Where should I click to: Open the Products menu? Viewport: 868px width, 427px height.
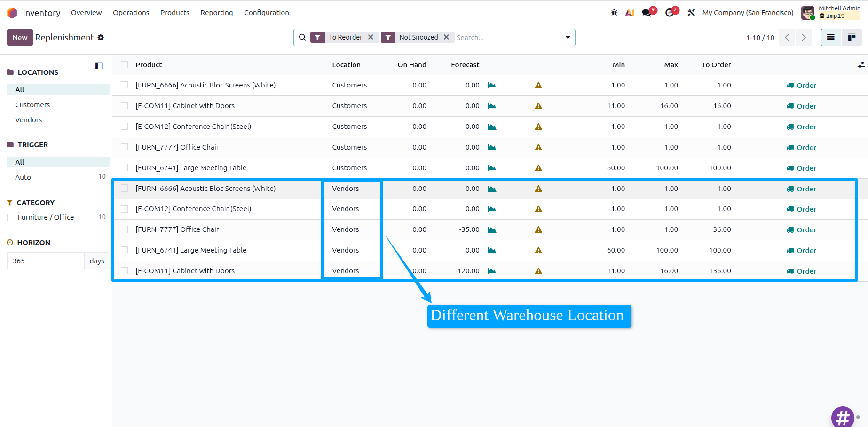[174, 13]
